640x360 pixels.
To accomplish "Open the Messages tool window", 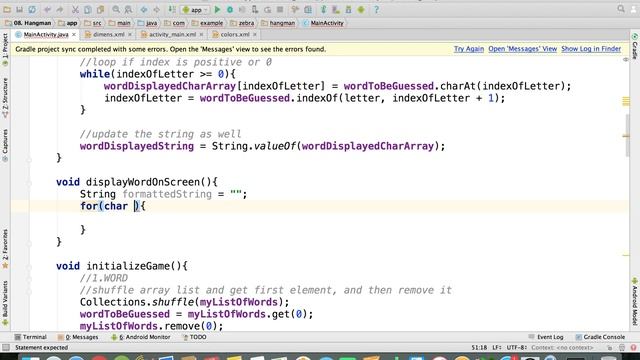I will pos(78,337).
